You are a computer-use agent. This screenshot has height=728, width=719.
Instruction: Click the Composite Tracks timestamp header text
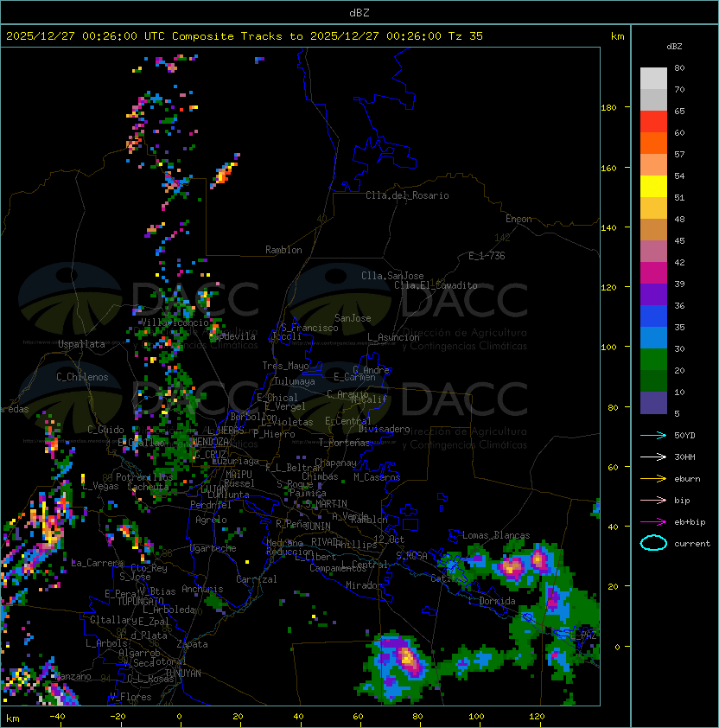pos(245,36)
